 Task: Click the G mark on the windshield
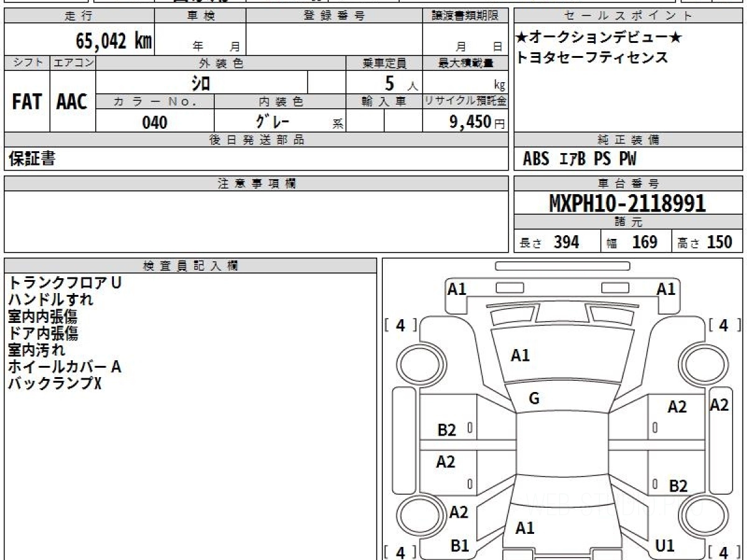(534, 399)
